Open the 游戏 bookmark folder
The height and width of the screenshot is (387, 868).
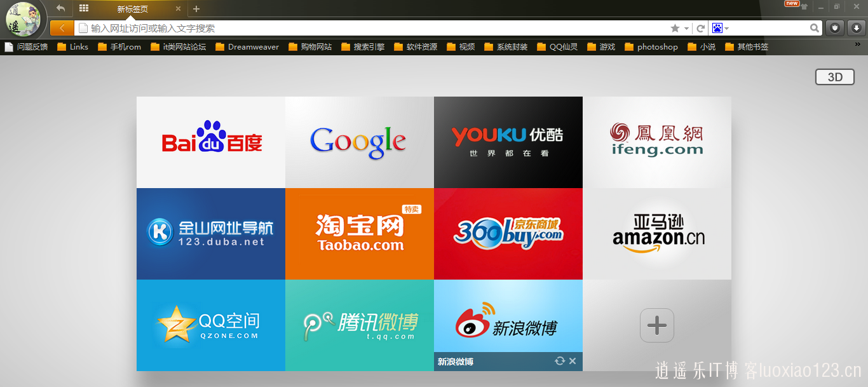[x=601, y=46]
